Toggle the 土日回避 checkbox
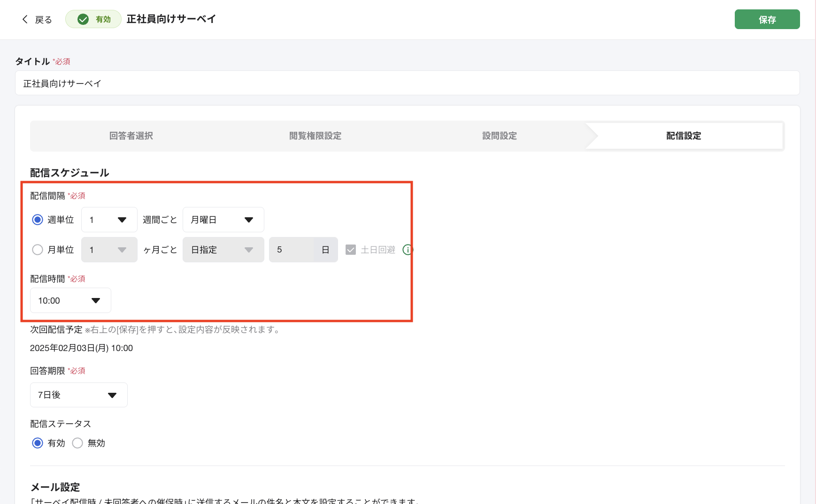 tap(350, 250)
